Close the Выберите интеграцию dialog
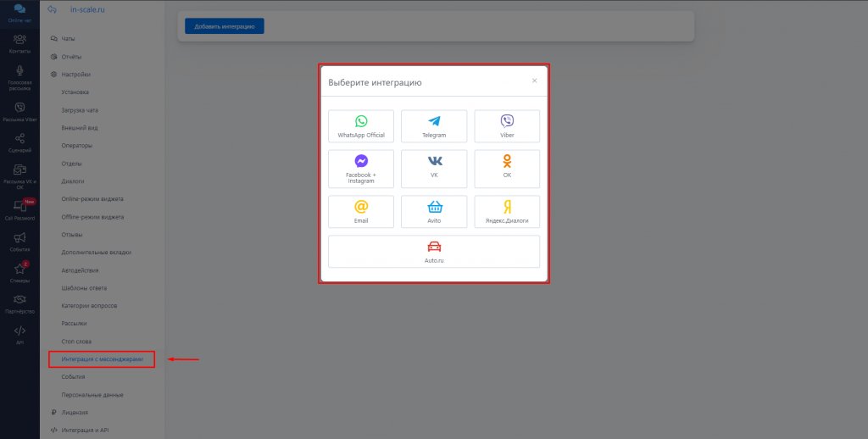 tap(534, 81)
